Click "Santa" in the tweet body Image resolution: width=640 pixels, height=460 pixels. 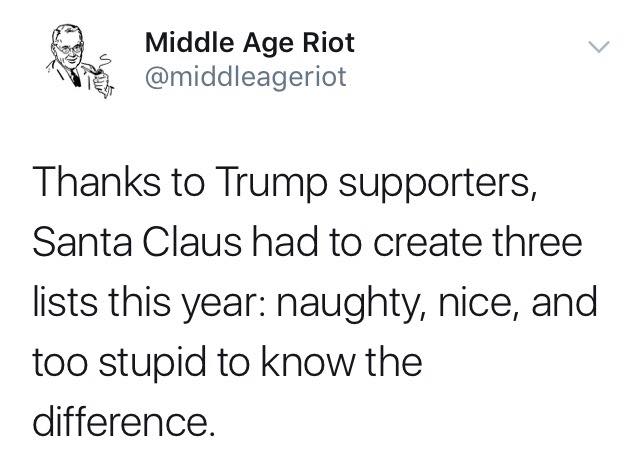pyautogui.click(x=82, y=242)
